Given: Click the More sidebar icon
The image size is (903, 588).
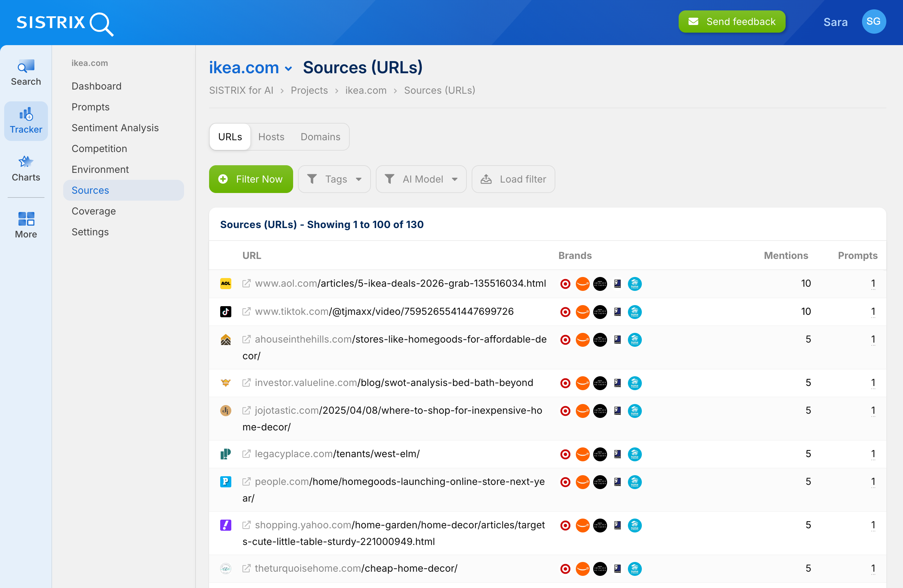Looking at the screenshot, I should coord(25,225).
